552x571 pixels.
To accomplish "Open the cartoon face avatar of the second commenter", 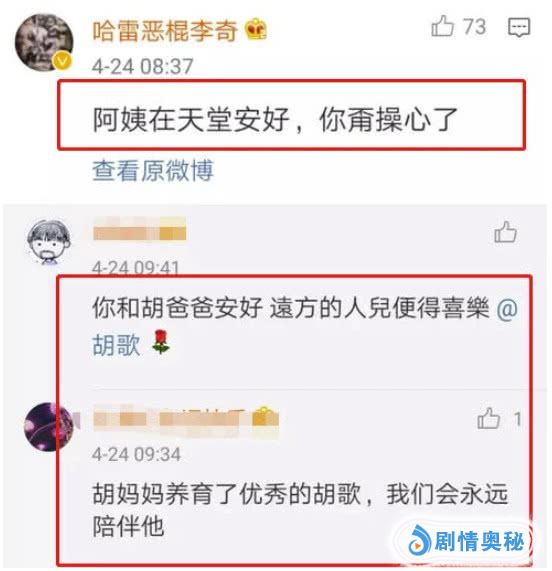I will point(49,242).
